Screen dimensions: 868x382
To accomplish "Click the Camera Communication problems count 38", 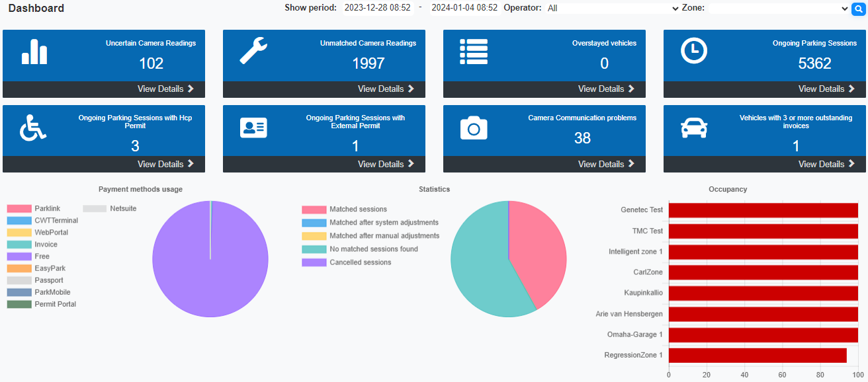I will tap(582, 138).
